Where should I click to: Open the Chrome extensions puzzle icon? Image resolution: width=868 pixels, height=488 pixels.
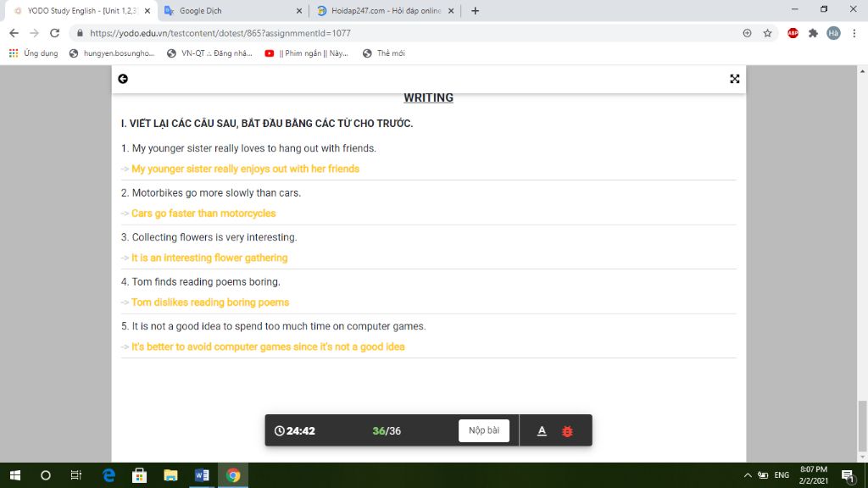point(813,33)
